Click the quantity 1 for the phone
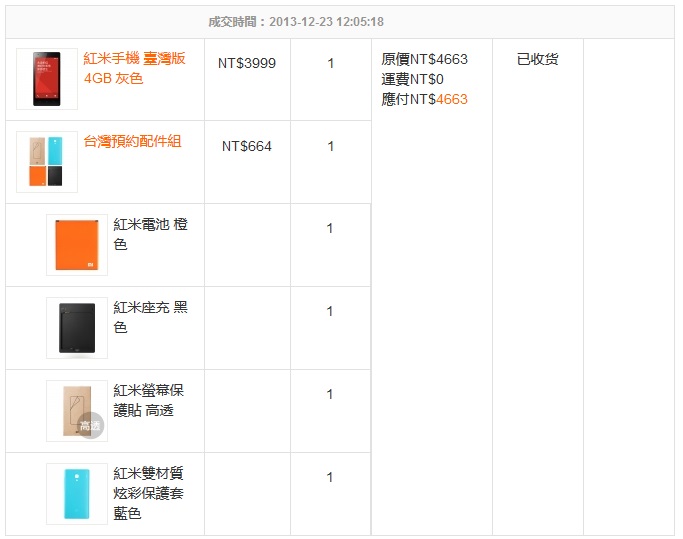Image resolution: width=683 pixels, height=539 pixels. coord(331,63)
